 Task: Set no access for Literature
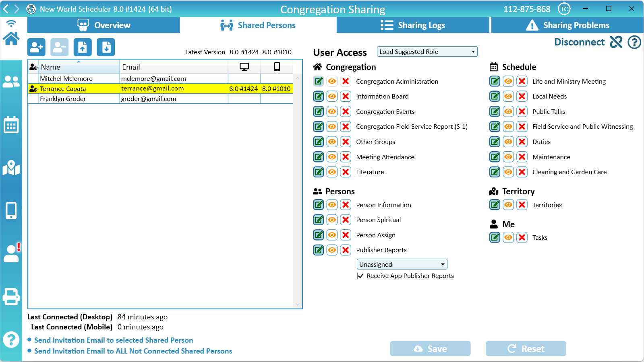pyautogui.click(x=346, y=172)
